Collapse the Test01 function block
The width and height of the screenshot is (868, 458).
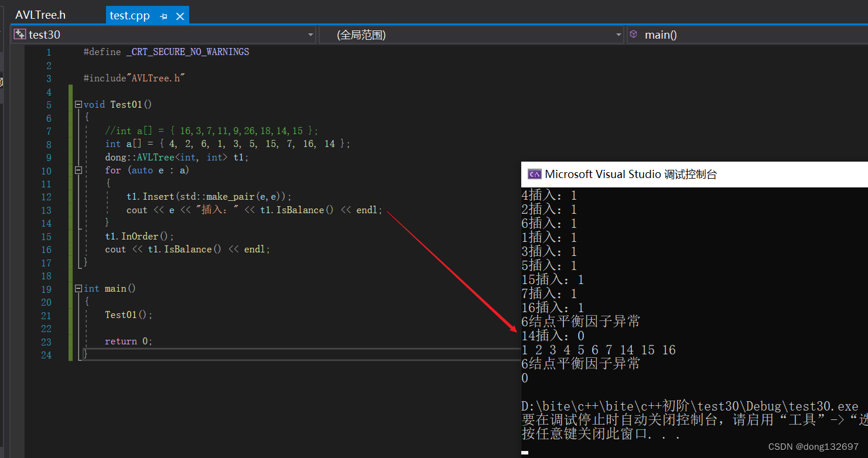(78, 105)
